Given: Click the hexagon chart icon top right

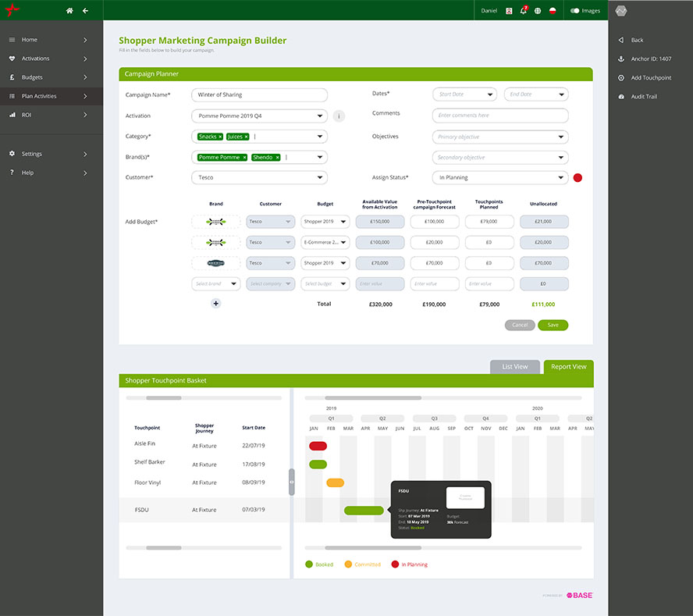Looking at the screenshot, I should [x=621, y=11].
